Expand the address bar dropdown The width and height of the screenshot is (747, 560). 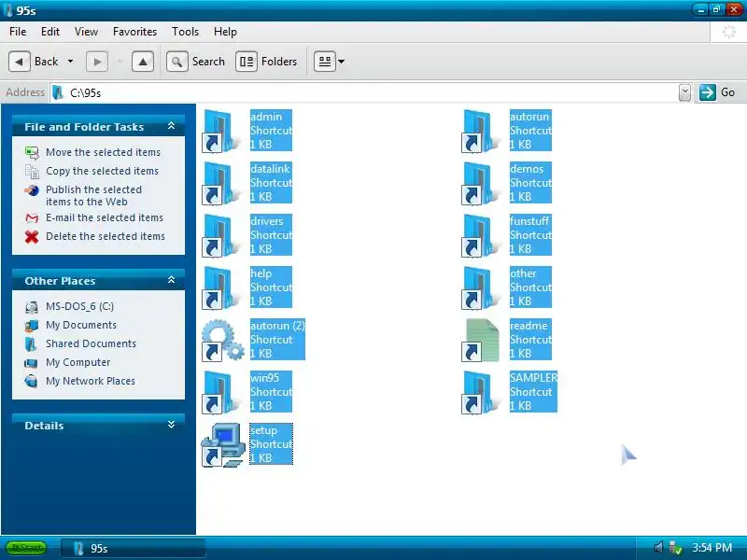tap(684, 92)
